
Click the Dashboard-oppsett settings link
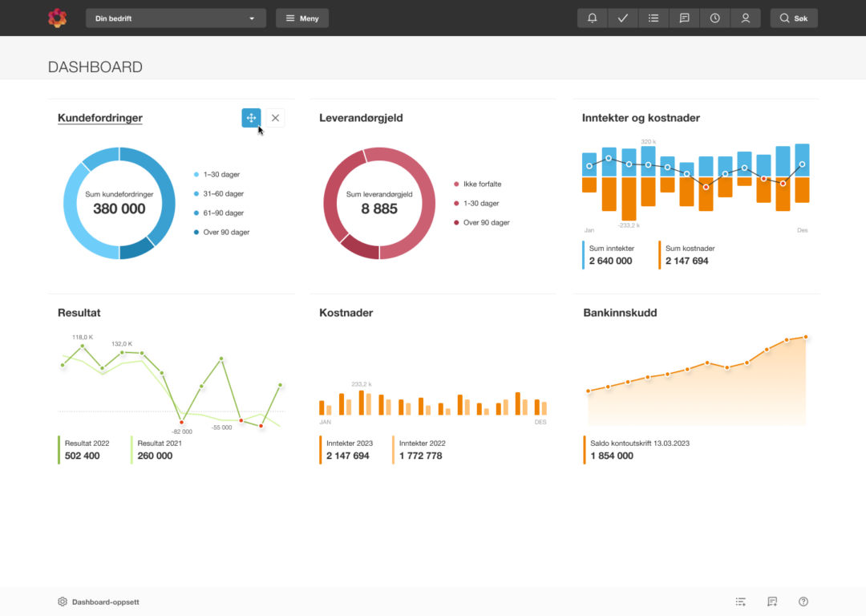98,602
